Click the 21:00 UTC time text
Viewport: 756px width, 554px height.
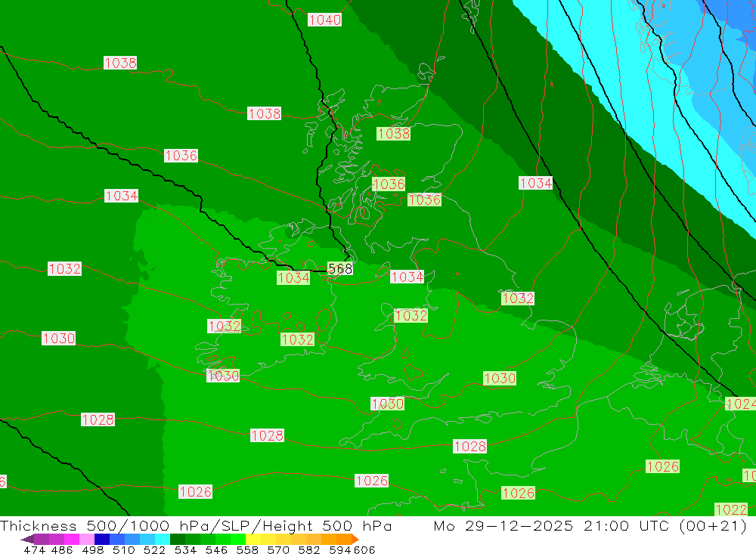point(627,525)
